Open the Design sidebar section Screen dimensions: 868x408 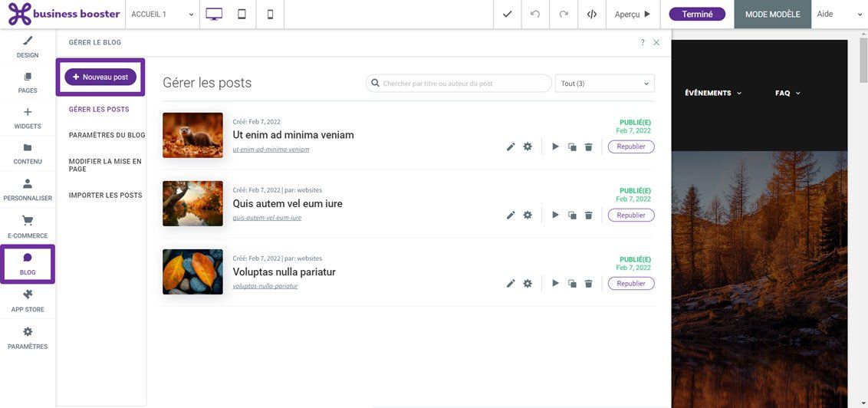28,47
